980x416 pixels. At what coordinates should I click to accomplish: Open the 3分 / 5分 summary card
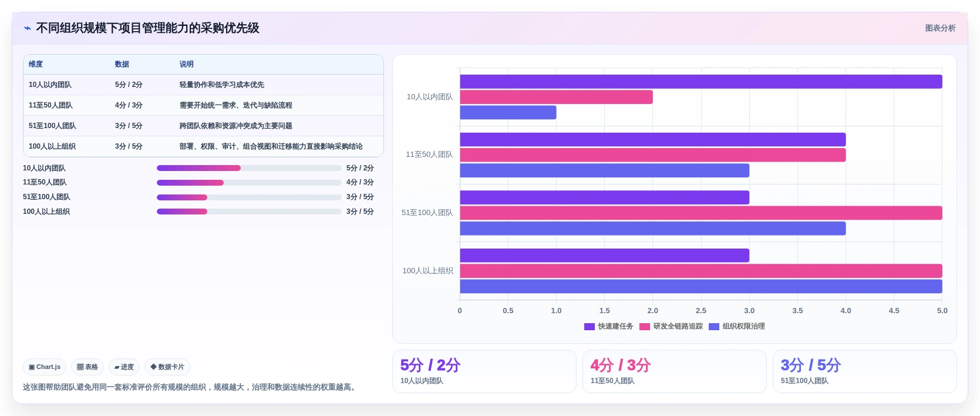pos(865,371)
